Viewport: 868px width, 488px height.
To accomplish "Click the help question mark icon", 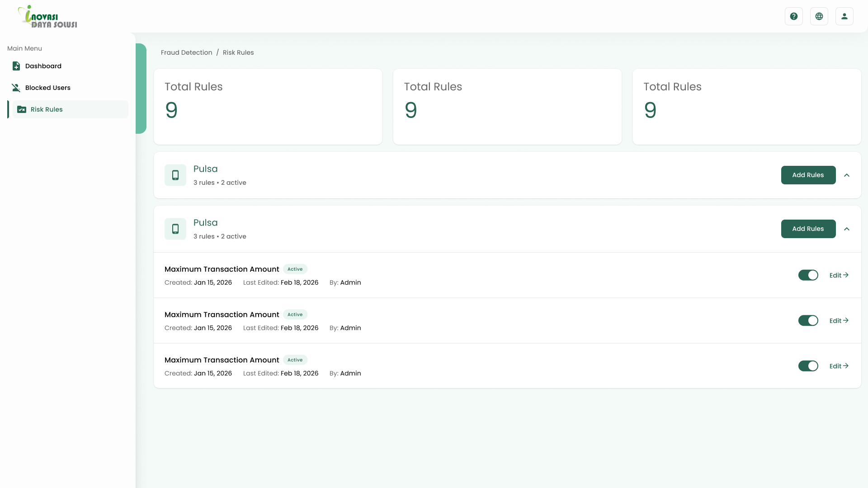I will [793, 16].
